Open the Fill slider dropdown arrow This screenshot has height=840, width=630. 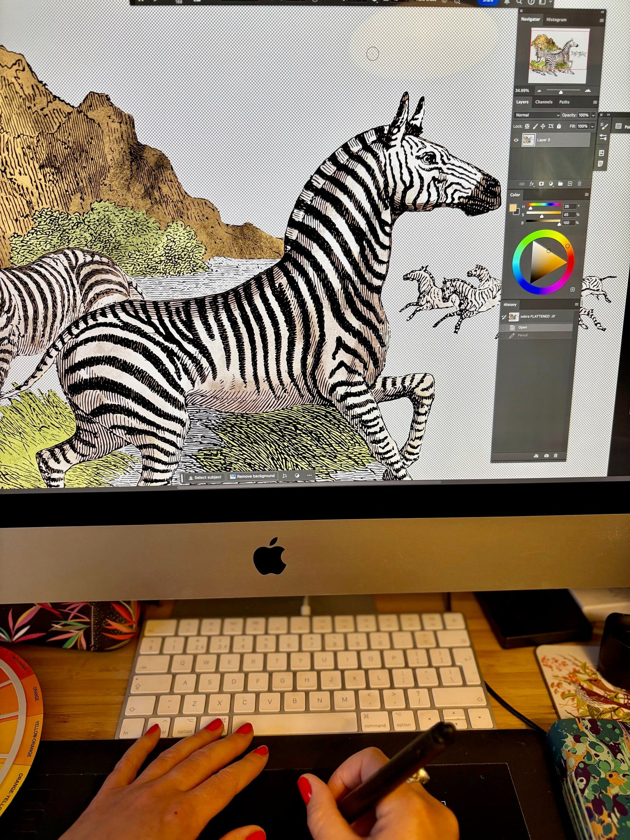click(592, 126)
